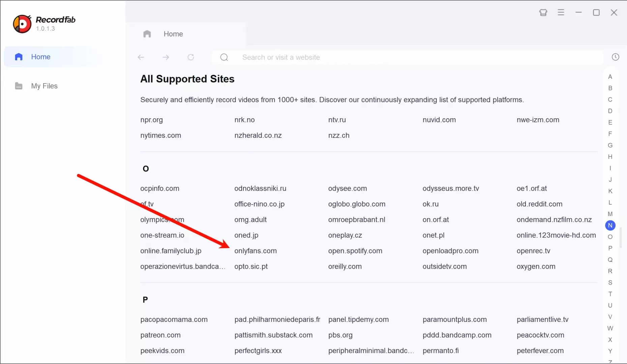The image size is (627, 364).
Task: Click the page vertical scrollbar thumb
Action: tap(621, 238)
